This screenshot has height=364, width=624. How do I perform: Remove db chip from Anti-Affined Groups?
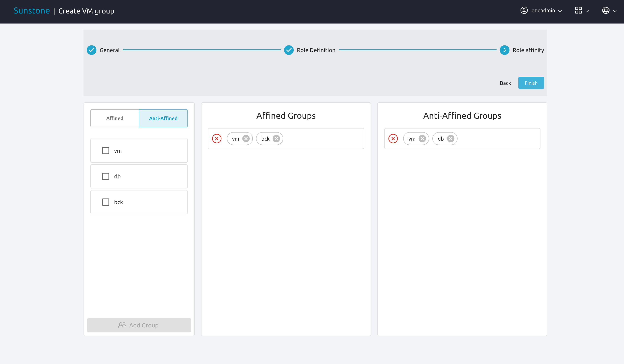(x=451, y=139)
